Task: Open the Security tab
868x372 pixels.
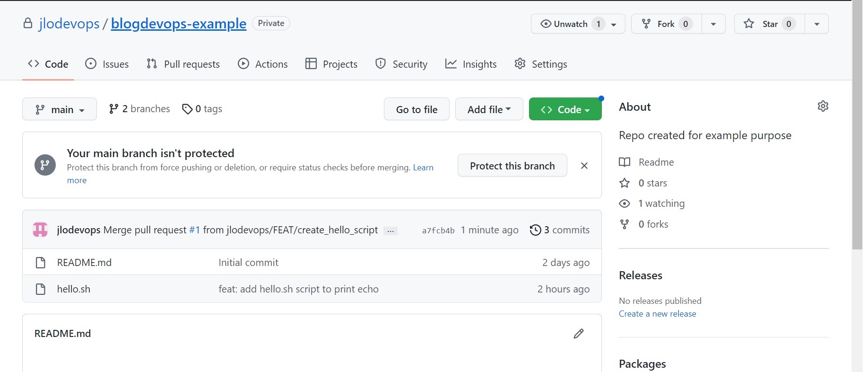Action: [401, 64]
